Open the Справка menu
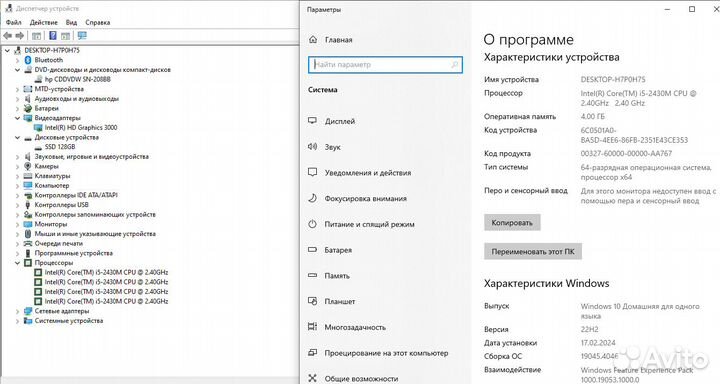 (97, 22)
